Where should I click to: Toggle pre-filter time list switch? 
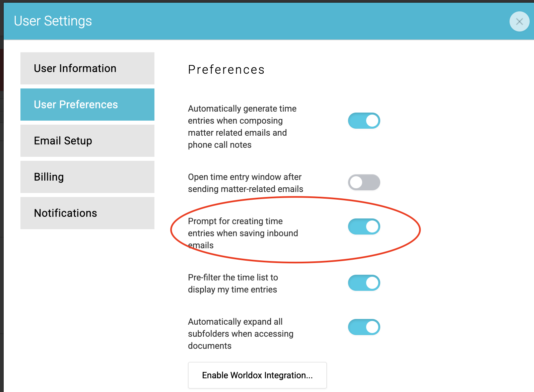pos(364,283)
